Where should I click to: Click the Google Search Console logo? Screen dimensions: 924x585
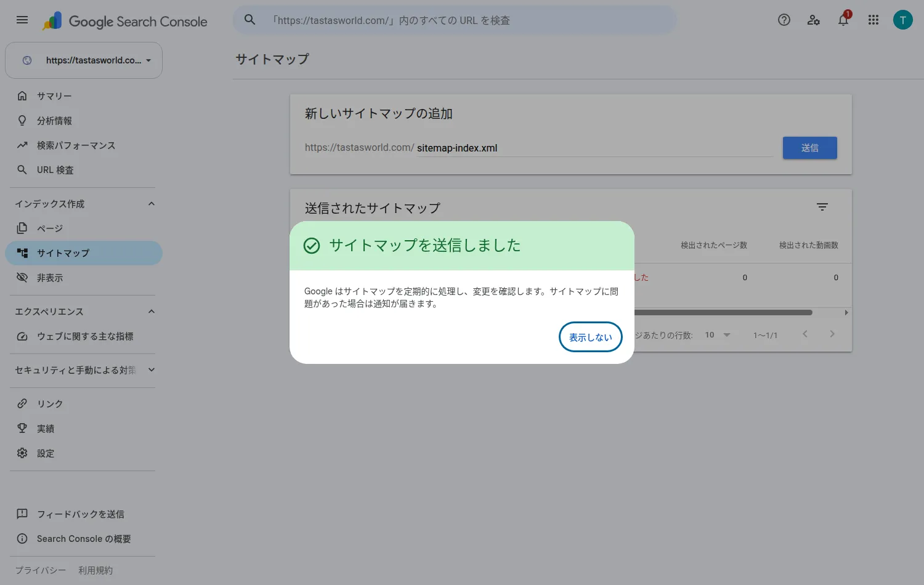click(124, 21)
